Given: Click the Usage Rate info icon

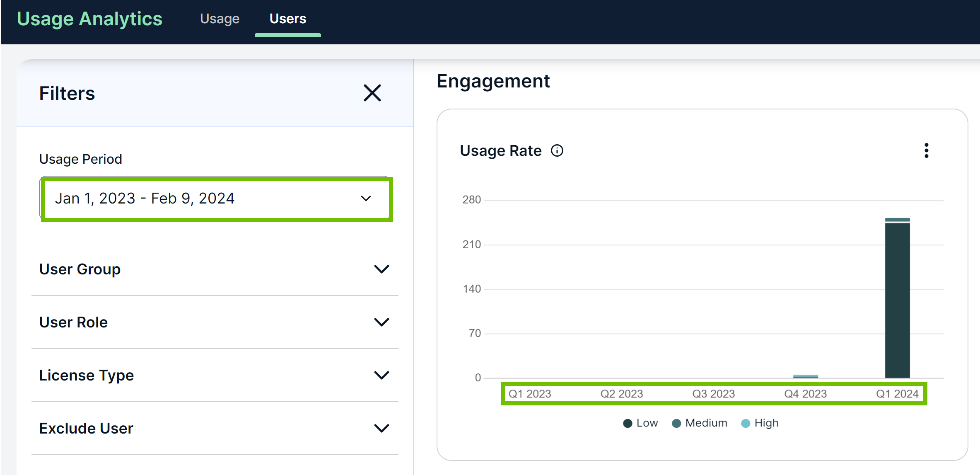Looking at the screenshot, I should pos(557,150).
